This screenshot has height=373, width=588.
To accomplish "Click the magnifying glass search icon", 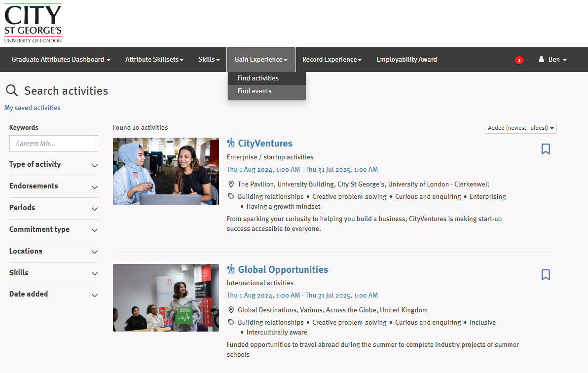I will coord(12,90).
